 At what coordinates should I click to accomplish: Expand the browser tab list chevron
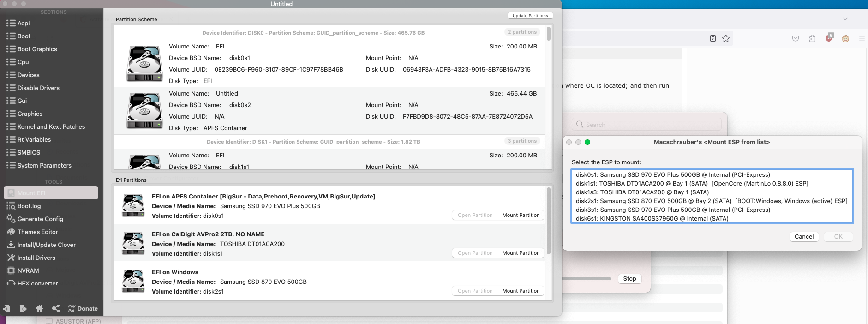click(x=845, y=19)
